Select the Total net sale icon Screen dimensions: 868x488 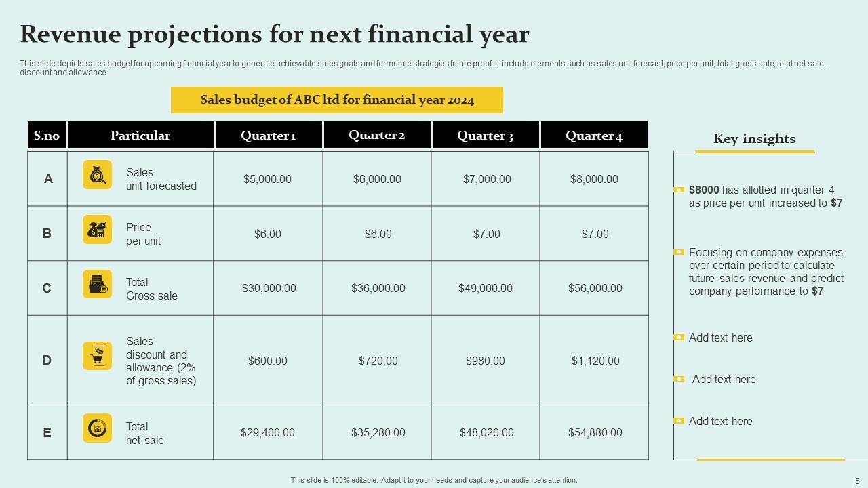(x=97, y=428)
